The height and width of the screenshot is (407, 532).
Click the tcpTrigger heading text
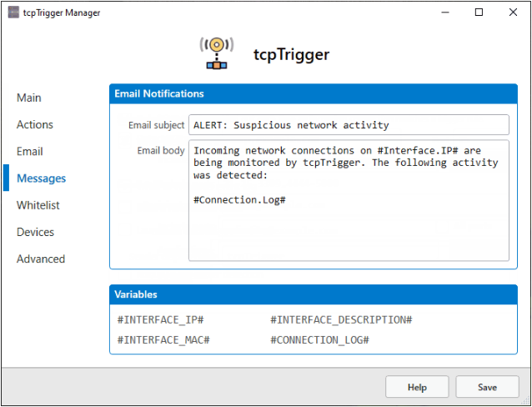coord(292,54)
